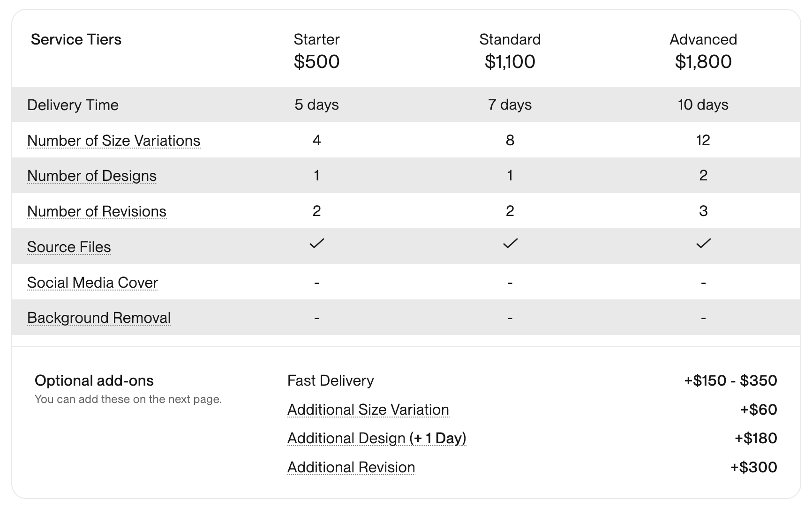Click the Standard tier Source Files checkmark

tap(510, 243)
